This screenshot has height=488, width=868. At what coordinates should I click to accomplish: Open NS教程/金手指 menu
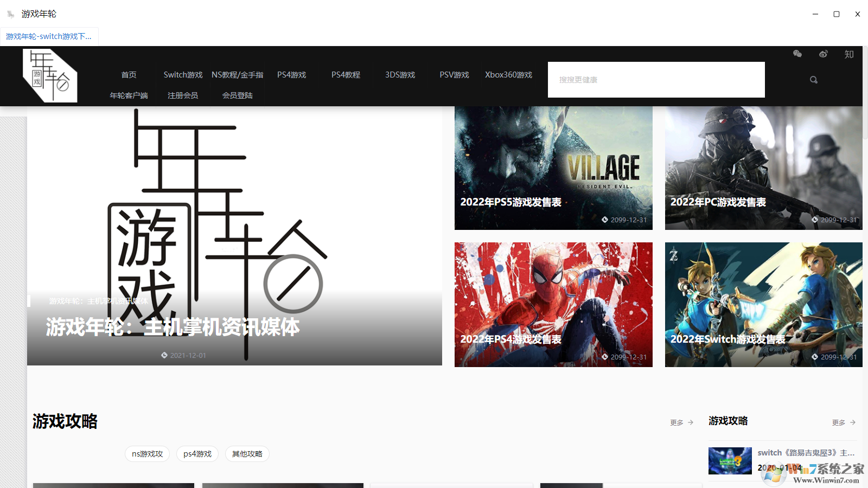(x=238, y=75)
